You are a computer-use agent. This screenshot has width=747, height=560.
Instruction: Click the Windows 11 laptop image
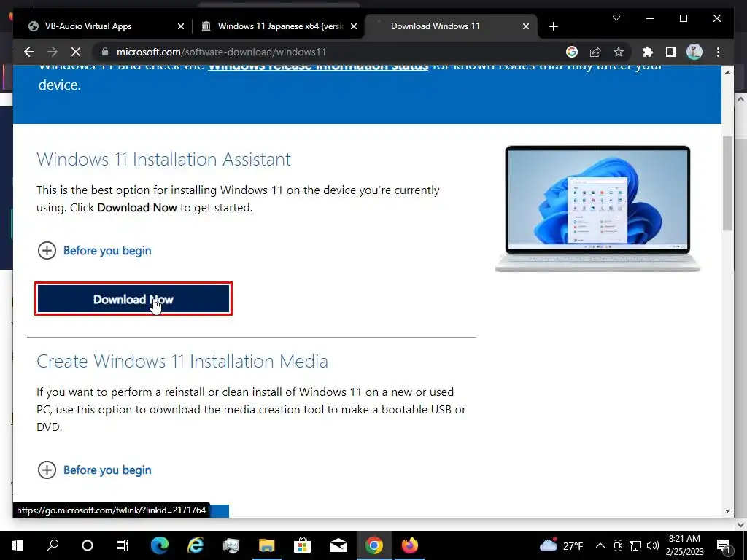click(x=597, y=209)
